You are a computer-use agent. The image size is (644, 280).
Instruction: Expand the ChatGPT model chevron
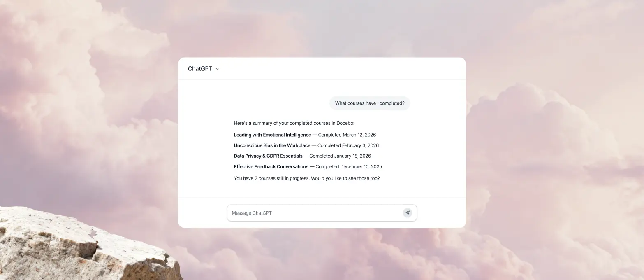[218, 69]
